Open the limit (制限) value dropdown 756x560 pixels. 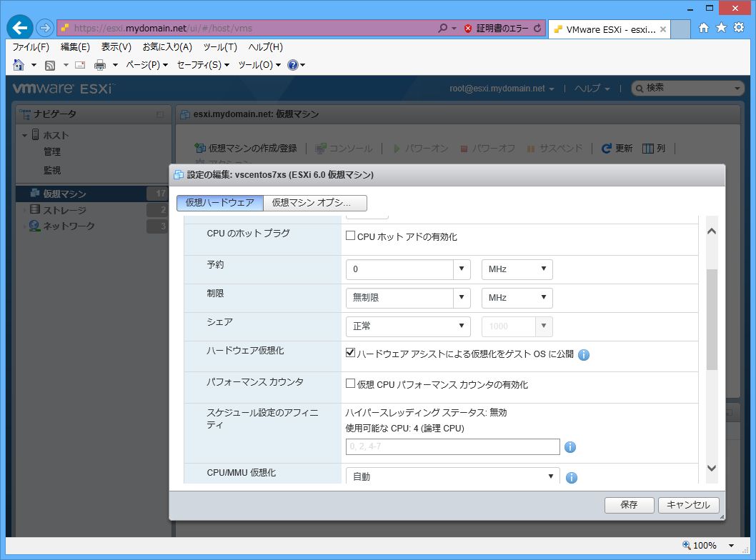462,297
